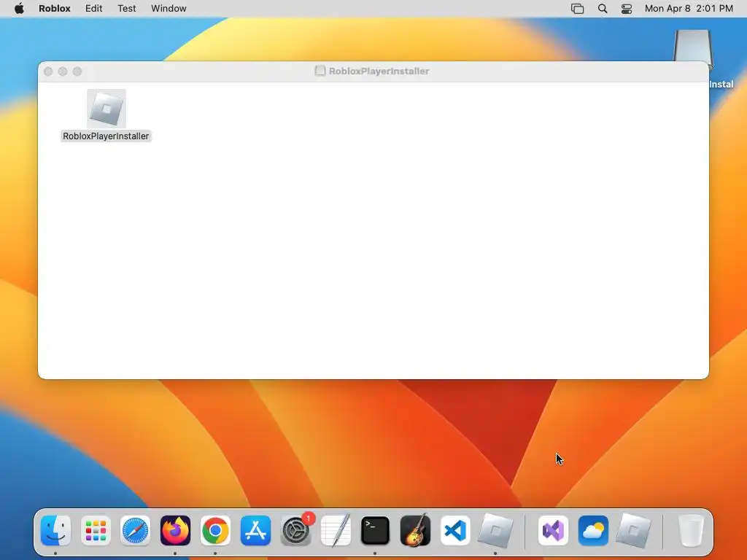Zoom the RobloxPlayerInstaller window

click(x=77, y=71)
